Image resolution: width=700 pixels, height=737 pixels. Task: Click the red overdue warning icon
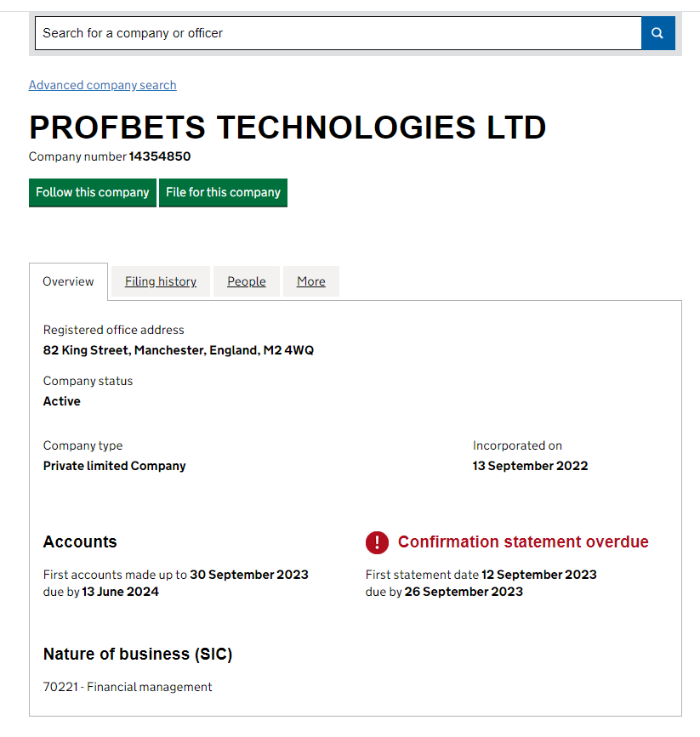coord(377,542)
